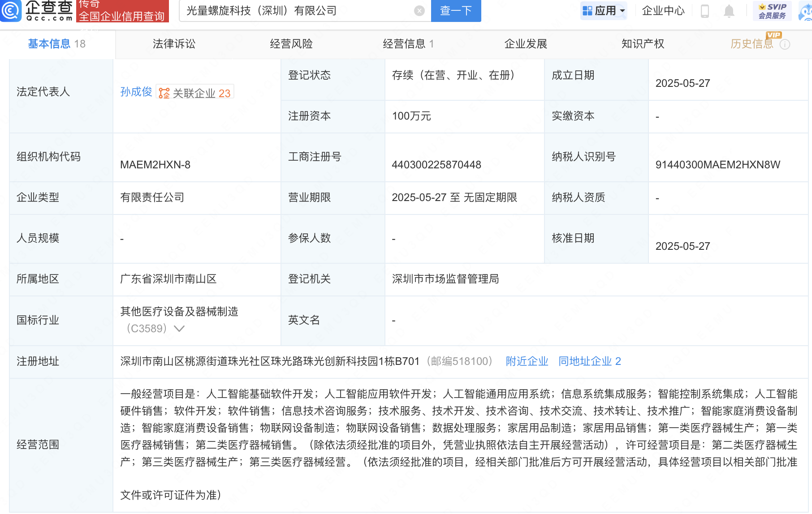Open 同地址企业 2 link
Screen dimensions: 812x514
click(x=590, y=361)
